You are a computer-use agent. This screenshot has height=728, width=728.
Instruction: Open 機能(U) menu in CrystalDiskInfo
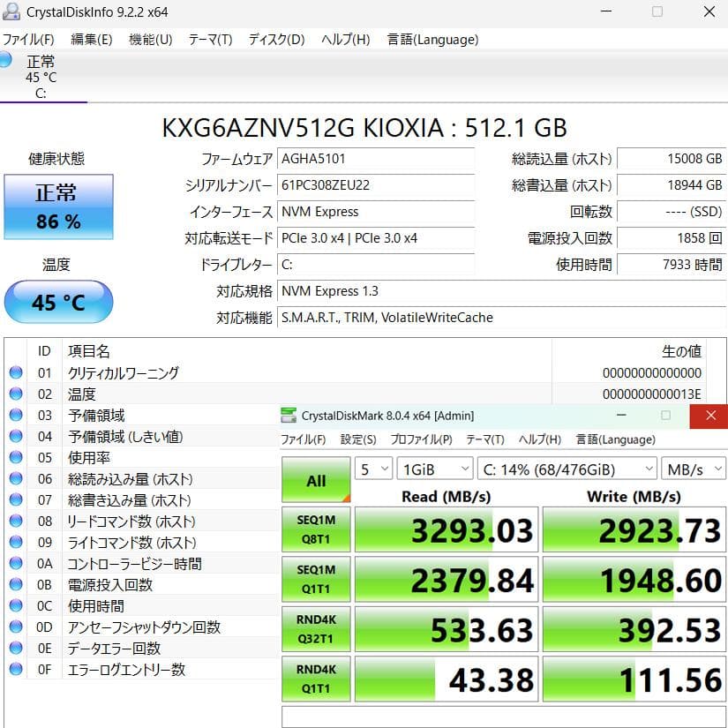[150, 40]
